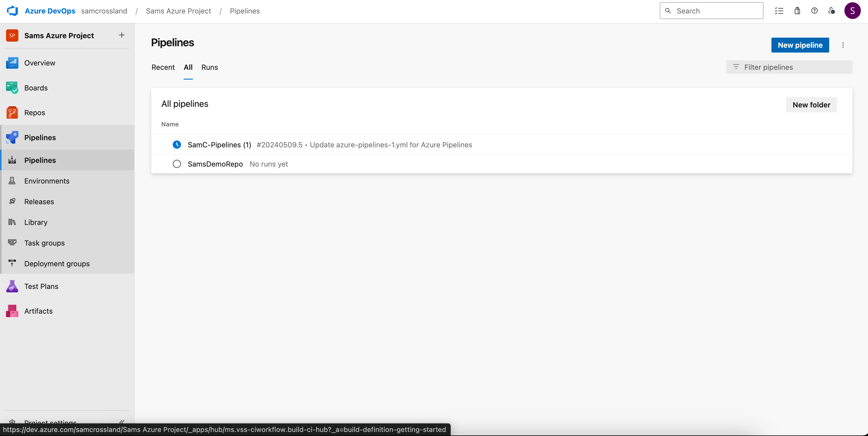The image size is (868, 436).
Task: Click the samcrossland organization breadcrumb
Action: [104, 11]
